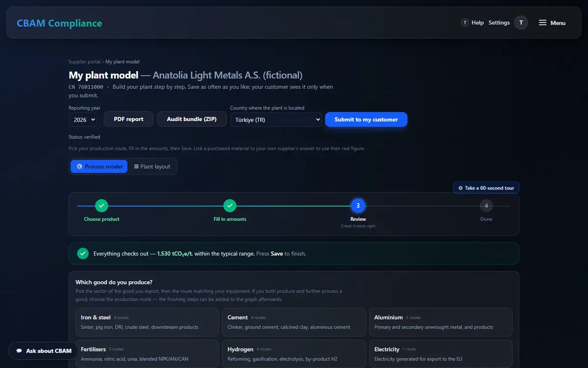Click the "My plant model" breadcrumb text
The height and width of the screenshot is (368, 588).
[x=122, y=62]
